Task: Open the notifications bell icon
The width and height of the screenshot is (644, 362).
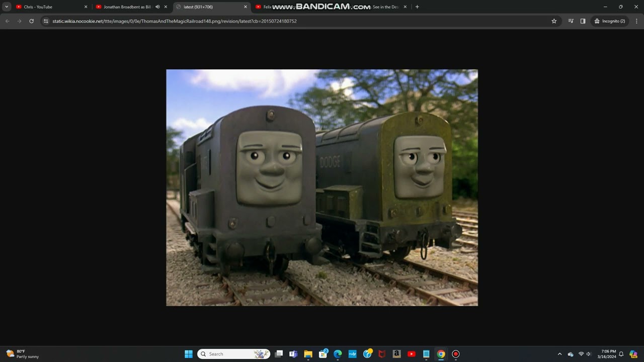Action: 621,354
